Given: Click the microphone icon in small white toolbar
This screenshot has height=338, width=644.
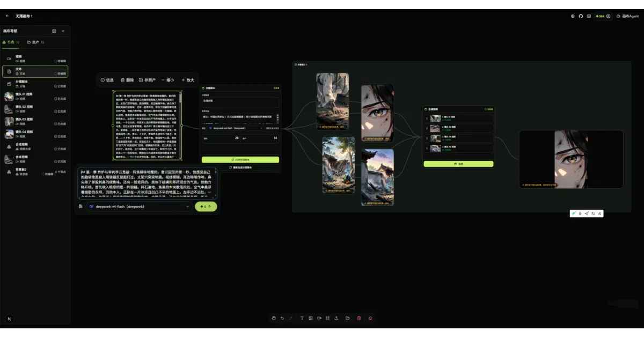Looking at the screenshot, I should tap(580, 214).
